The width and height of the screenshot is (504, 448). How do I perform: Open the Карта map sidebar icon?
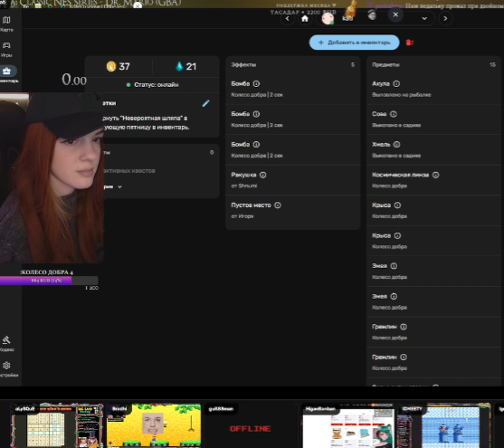[x=6, y=21]
